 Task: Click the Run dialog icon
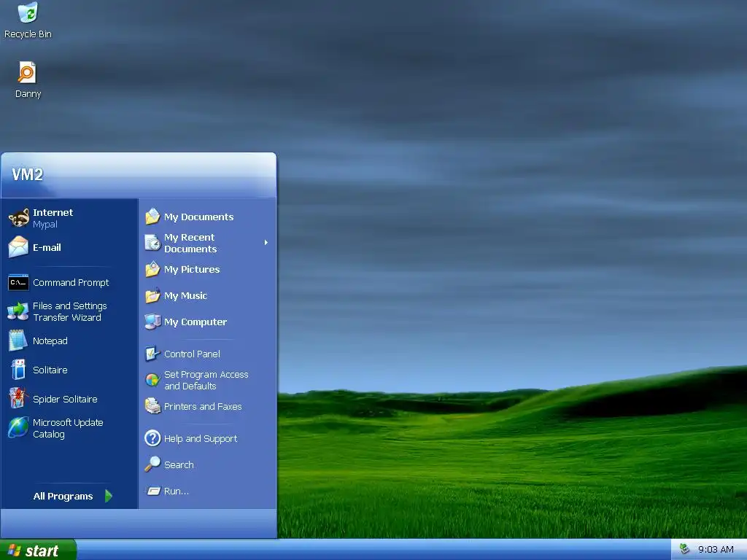click(153, 491)
